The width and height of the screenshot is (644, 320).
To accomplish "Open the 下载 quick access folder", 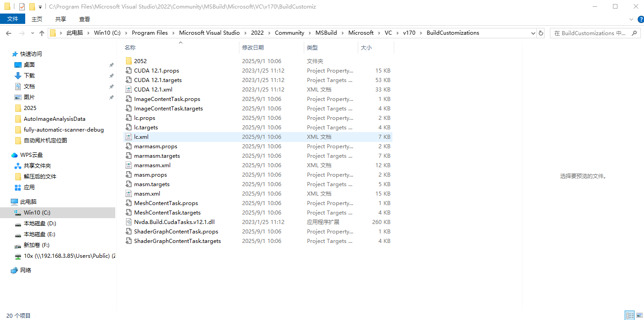I will (x=29, y=76).
